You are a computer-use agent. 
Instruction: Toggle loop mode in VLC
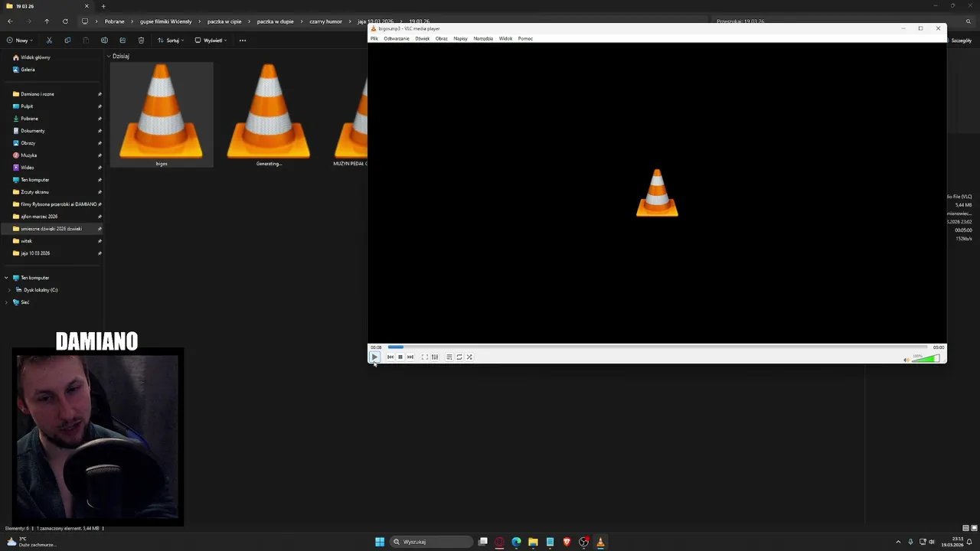pyautogui.click(x=459, y=357)
